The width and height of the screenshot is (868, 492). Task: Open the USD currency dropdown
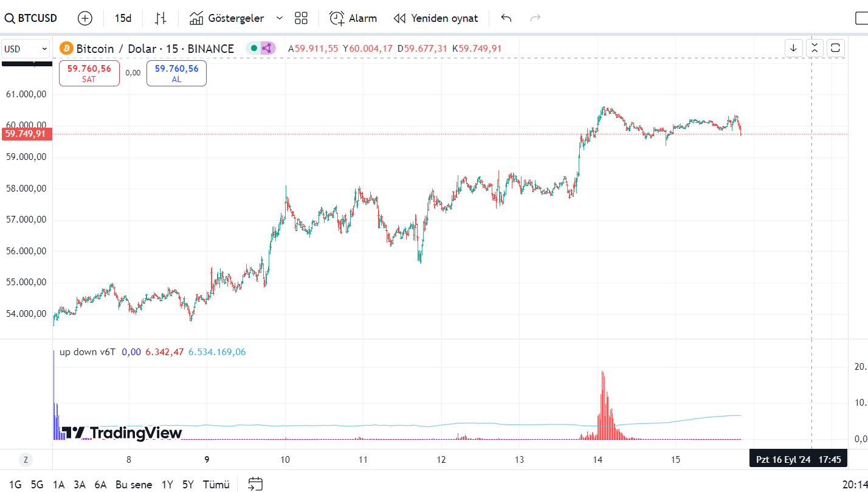26,49
